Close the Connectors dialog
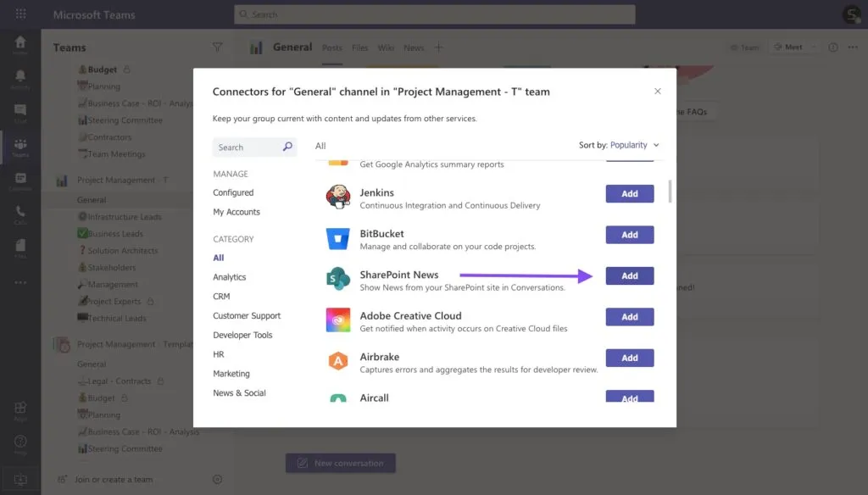The image size is (868, 495). coord(657,92)
